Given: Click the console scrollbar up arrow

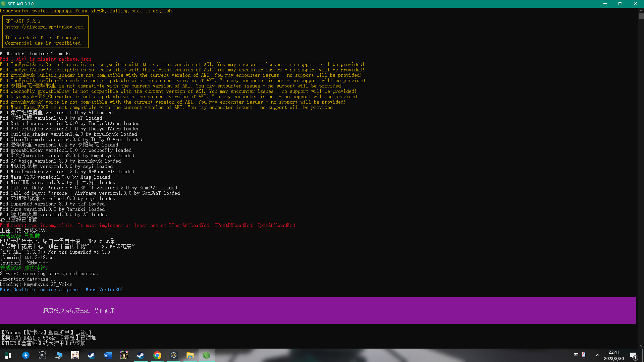Looking at the screenshot, I should coord(641,11).
